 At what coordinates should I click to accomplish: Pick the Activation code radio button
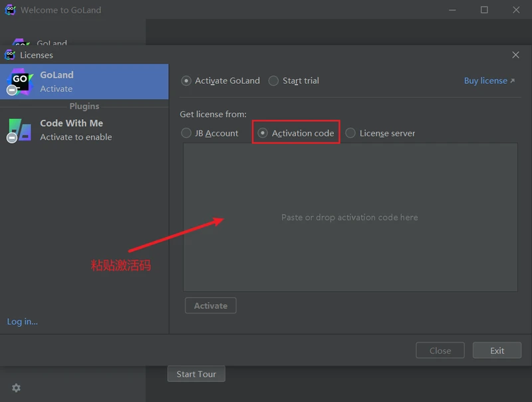[x=263, y=133]
